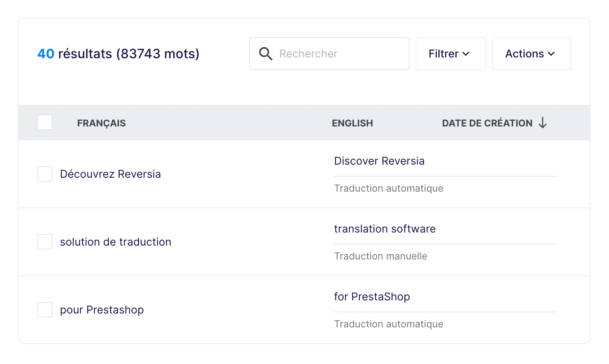The width and height of the screenshot is (609, 364).
Task: Sort by the Français column header
Action: [x=101, y=123]
